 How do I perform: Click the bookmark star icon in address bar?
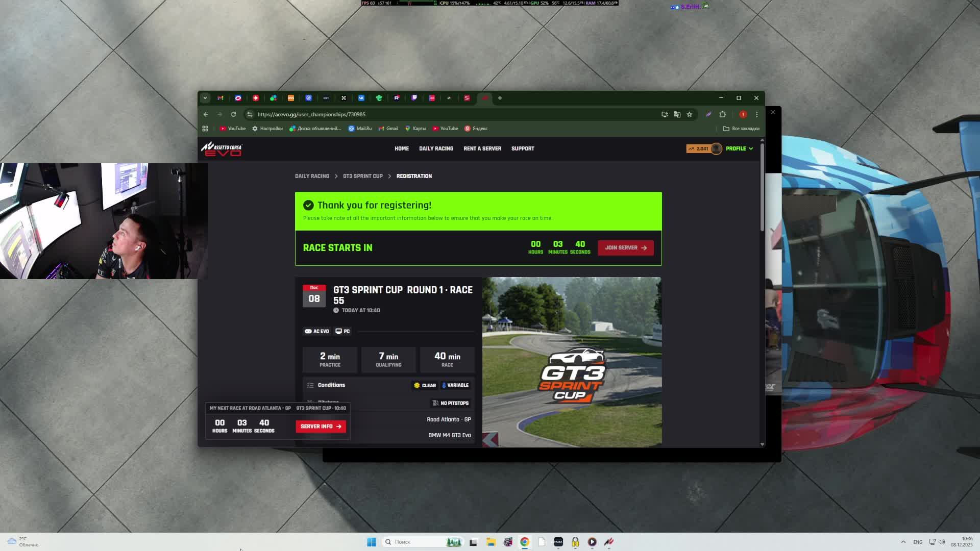[690, 114]
